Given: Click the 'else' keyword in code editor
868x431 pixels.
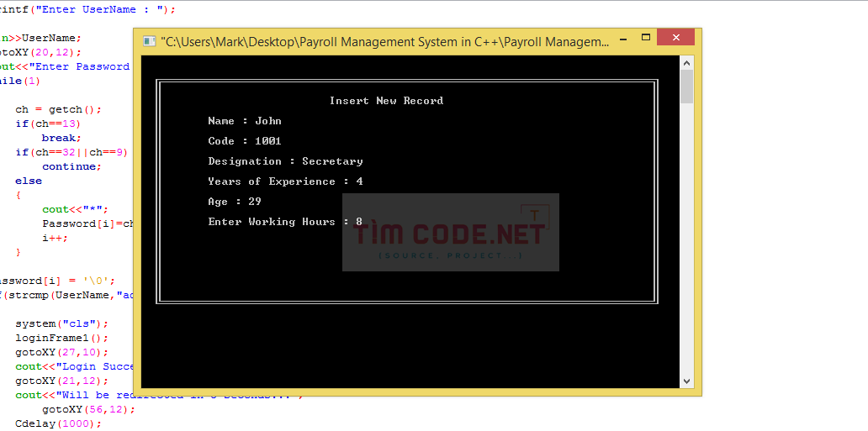Looking at the screenshot, I should click(x=29, y=181).
